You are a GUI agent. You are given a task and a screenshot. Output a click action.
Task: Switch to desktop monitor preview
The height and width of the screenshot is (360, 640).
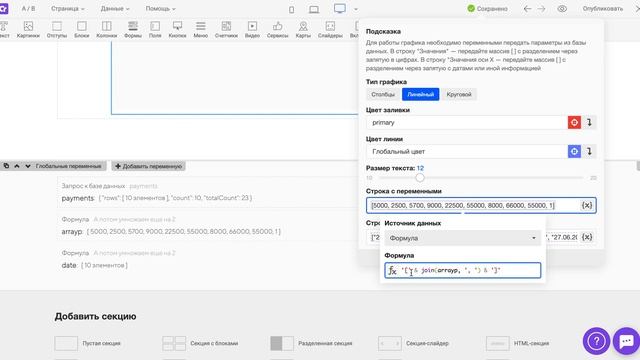[340, 9]
